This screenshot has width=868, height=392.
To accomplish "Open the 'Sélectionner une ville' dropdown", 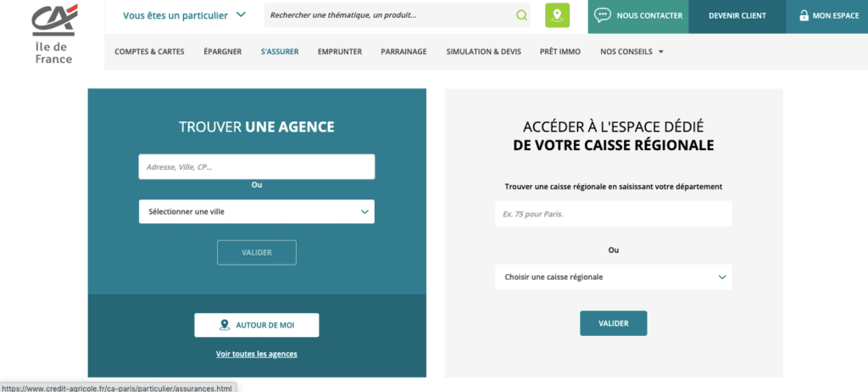I will [x=256, y=211].
